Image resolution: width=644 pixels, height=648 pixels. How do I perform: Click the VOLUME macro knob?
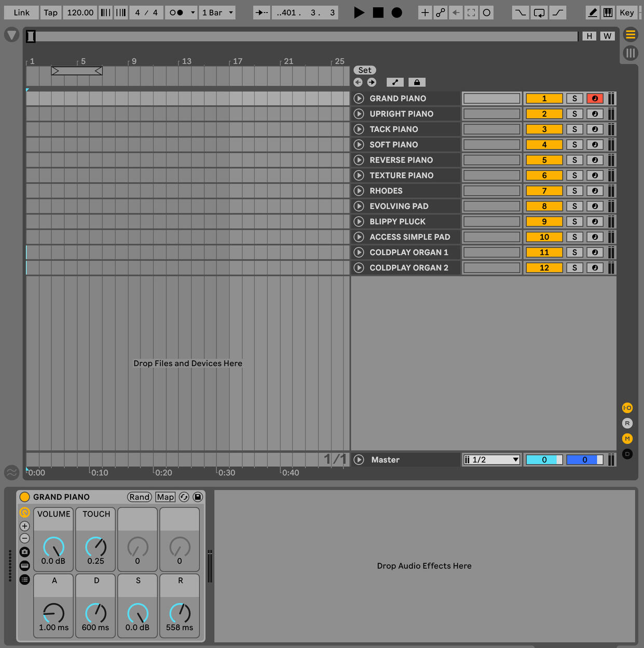(x=53, y=546)
